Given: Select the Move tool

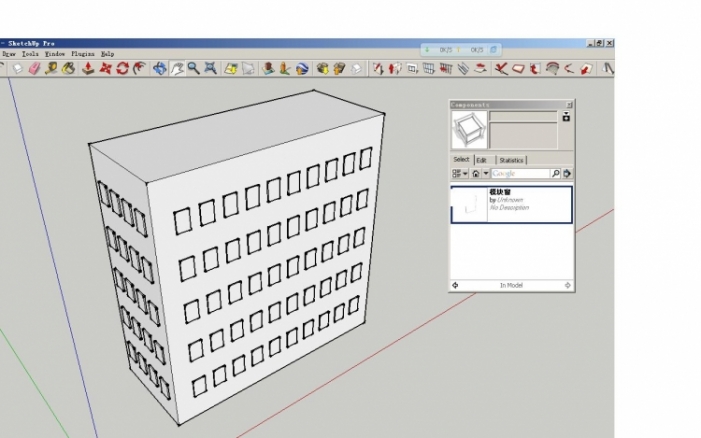Looking at the screenshot, I should (x=105, y=69).
